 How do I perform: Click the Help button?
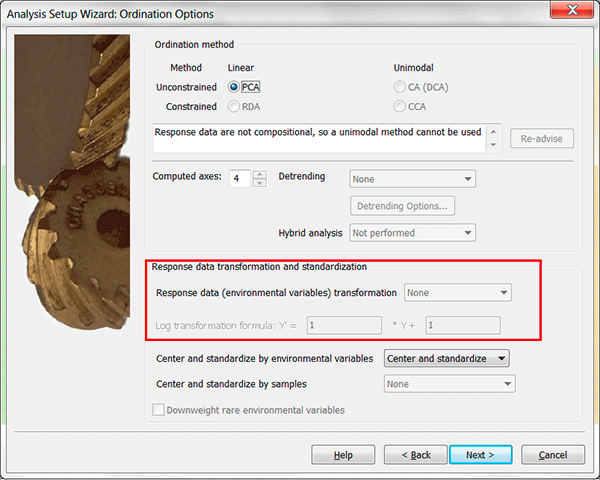[x=343, y=455]
